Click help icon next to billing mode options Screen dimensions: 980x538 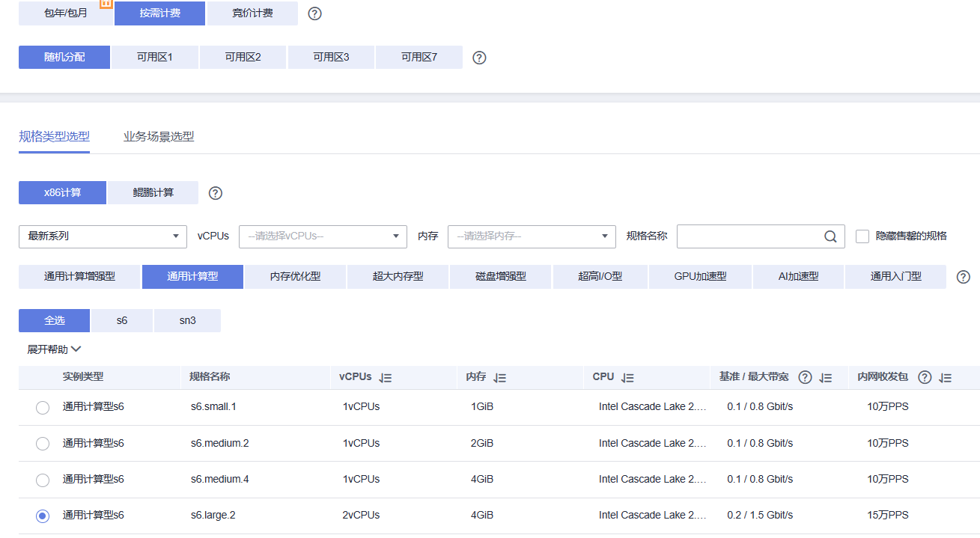coord(315,13)
